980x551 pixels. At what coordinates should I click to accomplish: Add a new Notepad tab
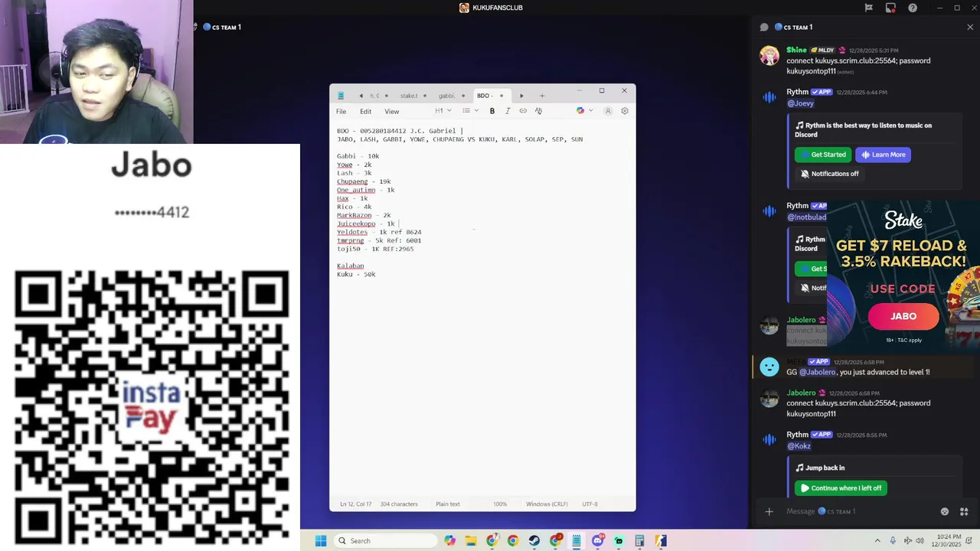tap(542, 96)
